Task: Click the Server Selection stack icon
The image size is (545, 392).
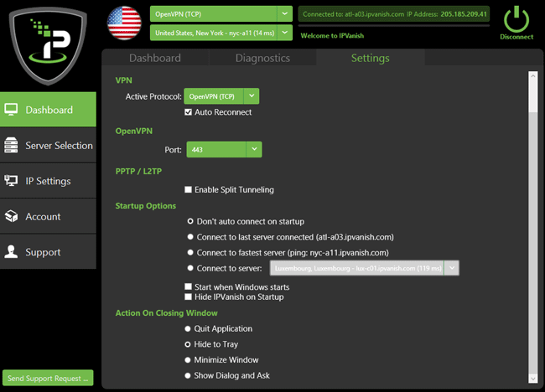Action: click(x=11, y=145)
